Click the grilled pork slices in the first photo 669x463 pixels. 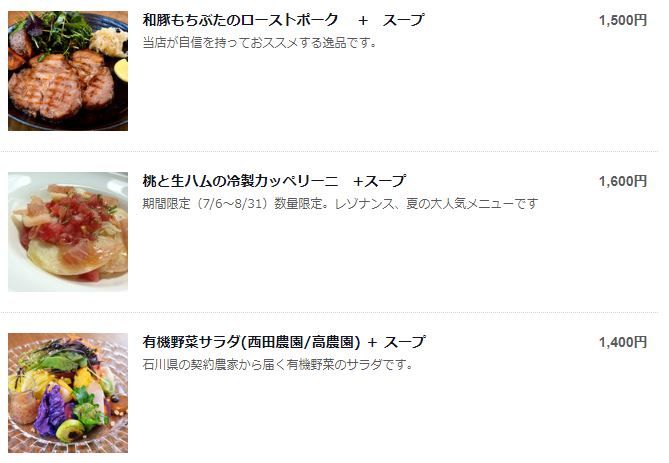(x=60, y=85)
